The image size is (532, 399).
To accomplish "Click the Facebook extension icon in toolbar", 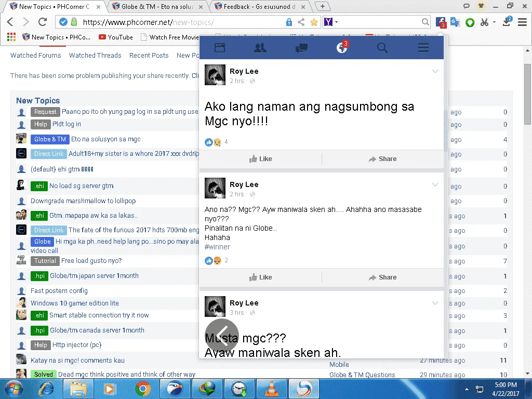I will 441,22.
